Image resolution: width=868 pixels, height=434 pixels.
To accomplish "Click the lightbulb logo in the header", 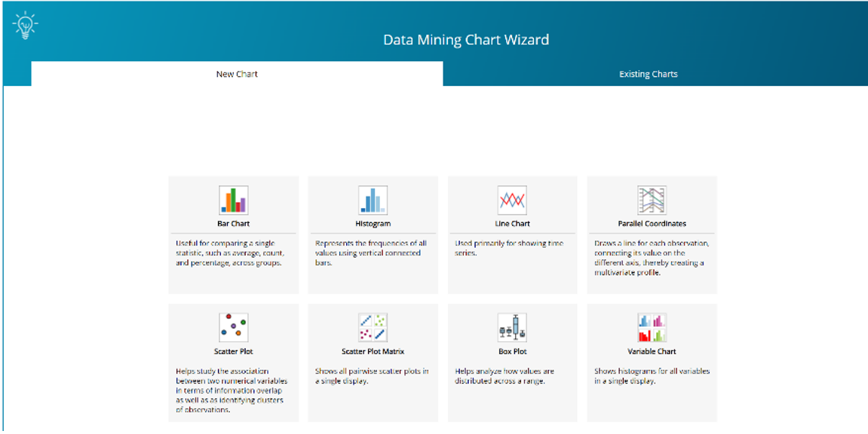I will point(25,25).
